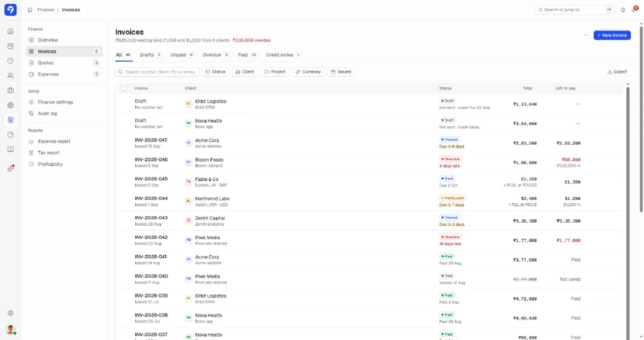This screenshot has height=340, width=644.
Task: Open Audit log in sidebar
Action: pyautogui.click(x=64, y=114)
